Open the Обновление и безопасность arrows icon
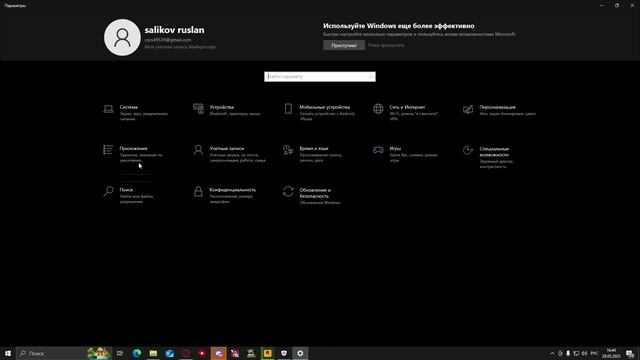 pos(288,191)
